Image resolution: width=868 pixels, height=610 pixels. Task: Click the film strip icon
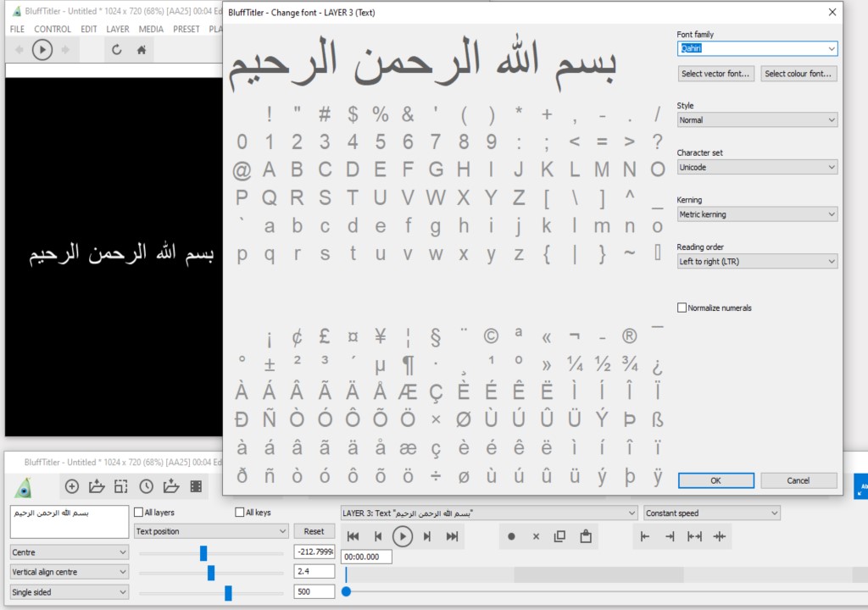pyautogui.click(x=196, y=486)
